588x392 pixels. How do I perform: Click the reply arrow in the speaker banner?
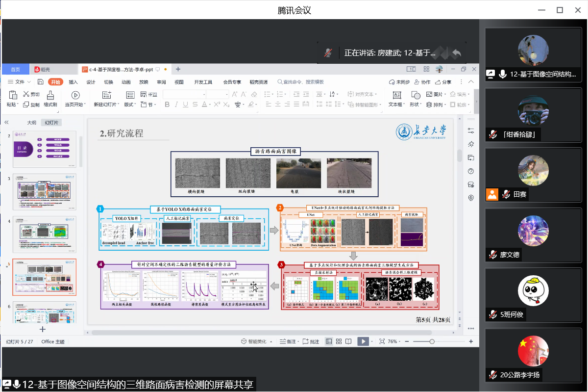point(456,52)
